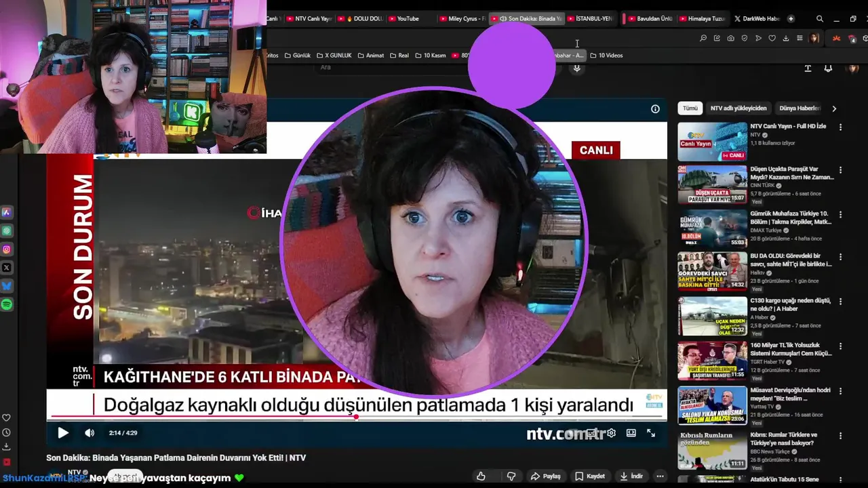Show more filter chips arrow
The width and height of the screenshot is (868, 488).
[834, 108]
